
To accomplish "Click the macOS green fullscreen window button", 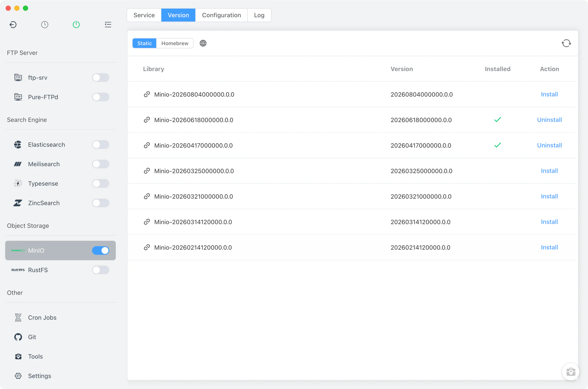I will [x=26, y=8].
